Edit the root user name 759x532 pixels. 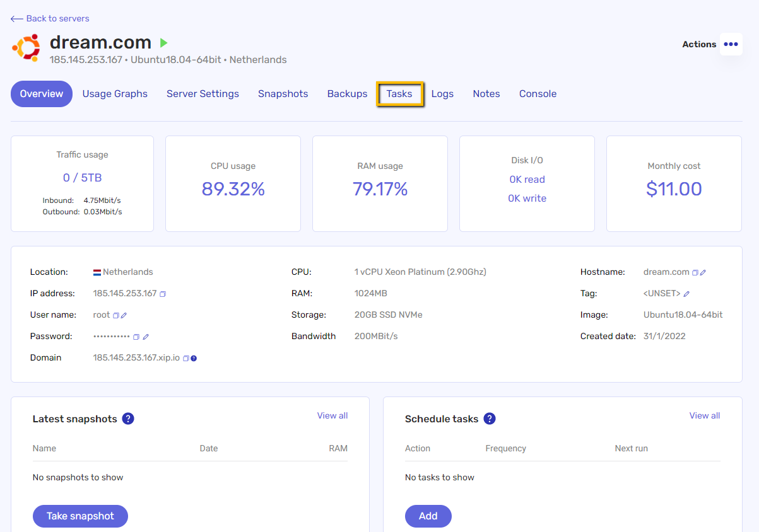point(124,315)
